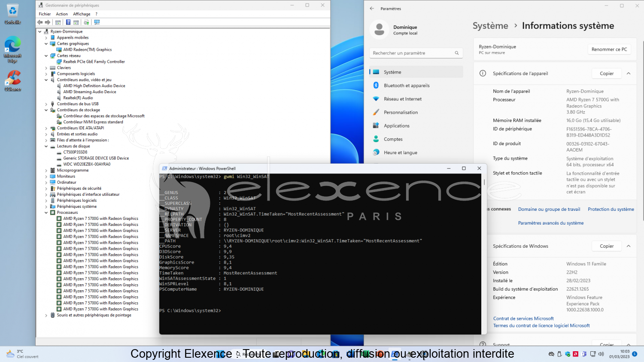Open the ? help menu in Device Manager
The image size is (644, 362).
(x=96, y=14)
